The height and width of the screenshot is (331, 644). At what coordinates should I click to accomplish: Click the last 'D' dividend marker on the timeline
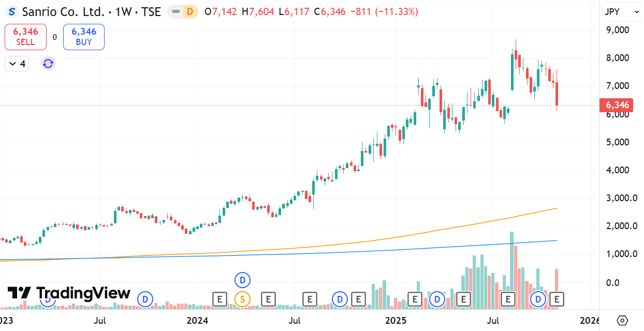538,298
